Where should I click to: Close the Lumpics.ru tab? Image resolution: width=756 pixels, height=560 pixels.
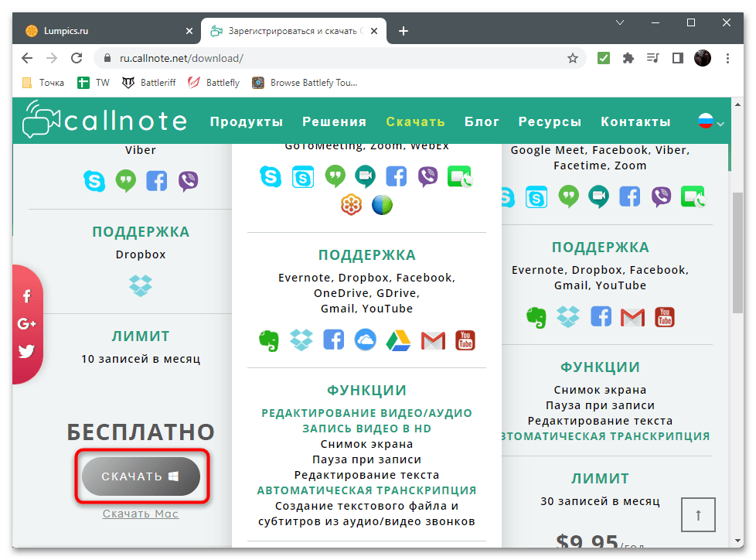point(189,31)
